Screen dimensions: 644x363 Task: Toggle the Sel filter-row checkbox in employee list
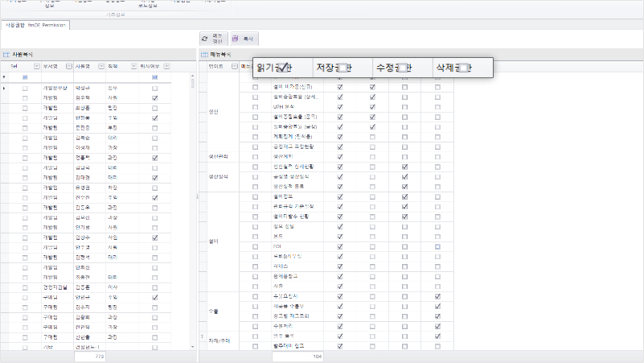click(x=25, y=77)
